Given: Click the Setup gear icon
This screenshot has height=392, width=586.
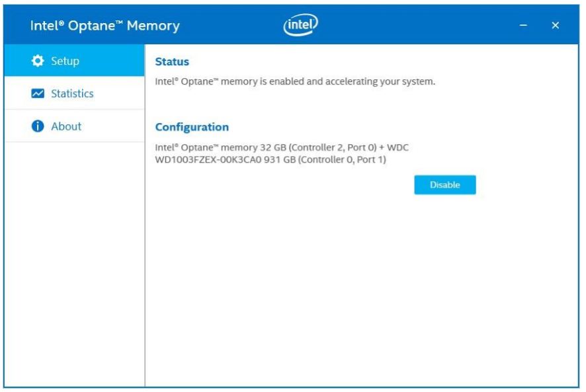Looking at the screenshot, I should coord(38,61).
